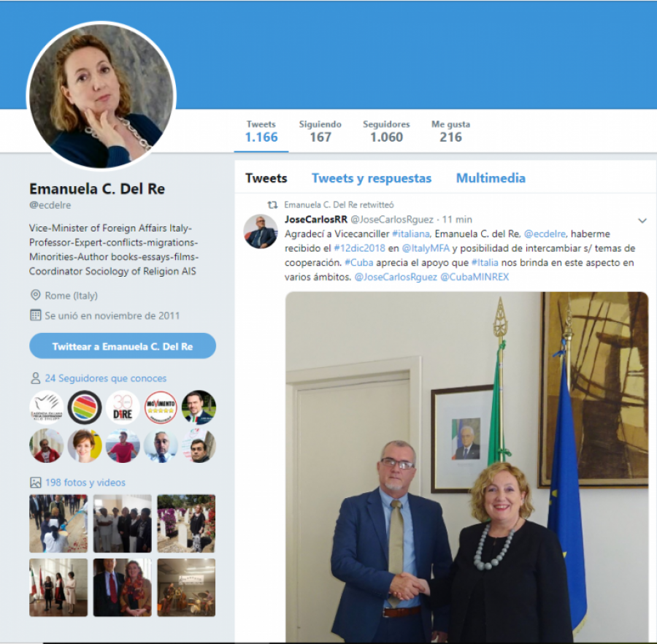The width and height of the screenshot is (657, 644).
Task: Expand the tweet options chevron menu
Action: [642, 221]
